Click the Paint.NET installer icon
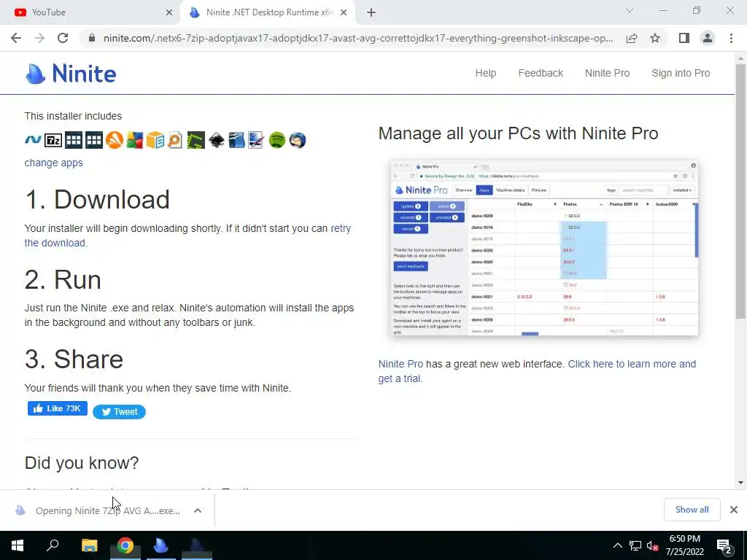 256,140
